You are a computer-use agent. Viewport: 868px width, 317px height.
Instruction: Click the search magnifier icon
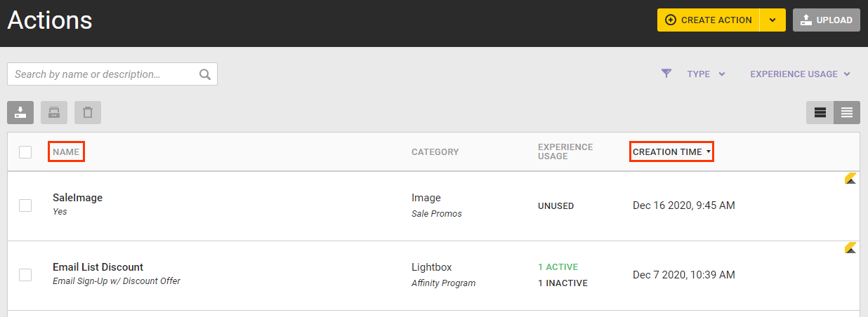(x=204, y=74)
